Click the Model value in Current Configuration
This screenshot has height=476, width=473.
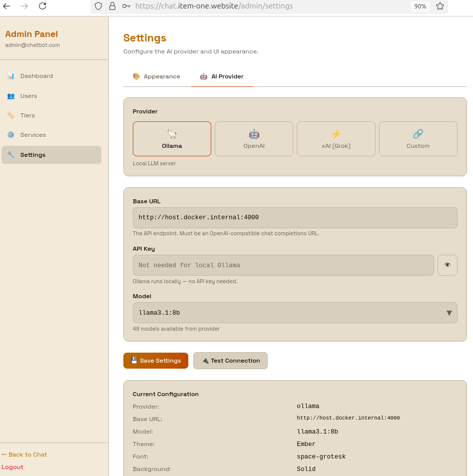pyautogui.click(x=317, y=432)
